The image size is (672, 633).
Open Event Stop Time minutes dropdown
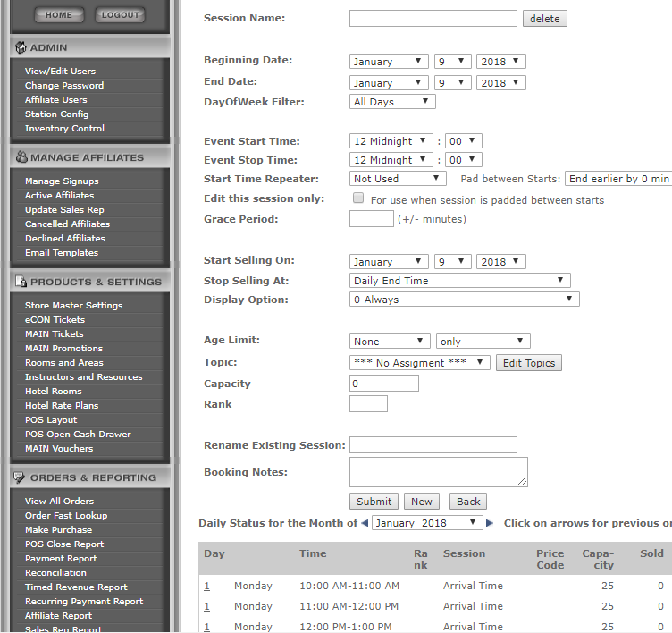point(464,160)
